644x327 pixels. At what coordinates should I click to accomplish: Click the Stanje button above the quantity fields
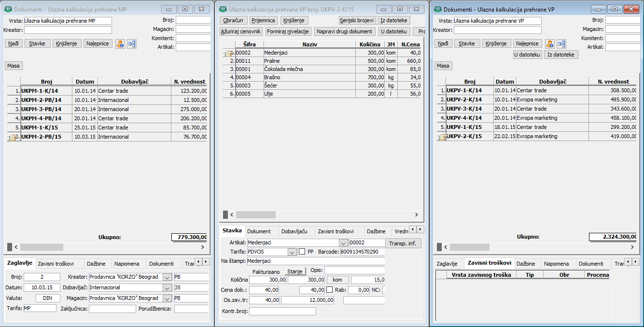pos(295,271)
